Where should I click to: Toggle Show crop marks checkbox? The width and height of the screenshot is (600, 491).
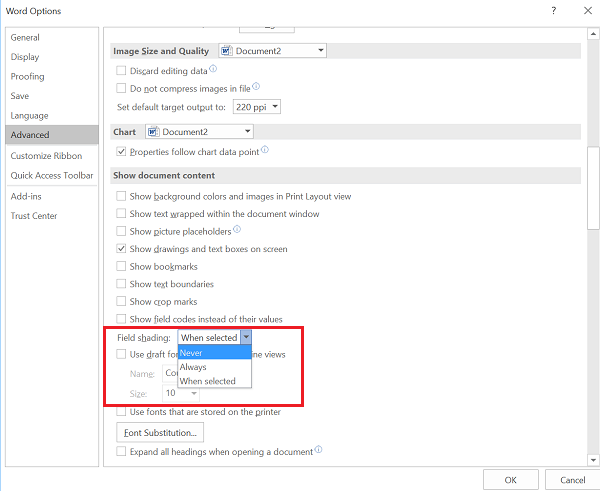point(122,301)
